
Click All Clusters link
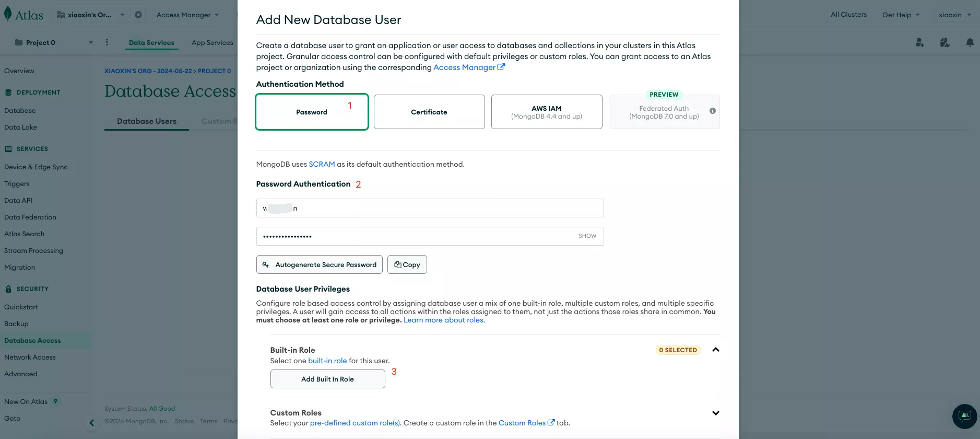(848, 15)
